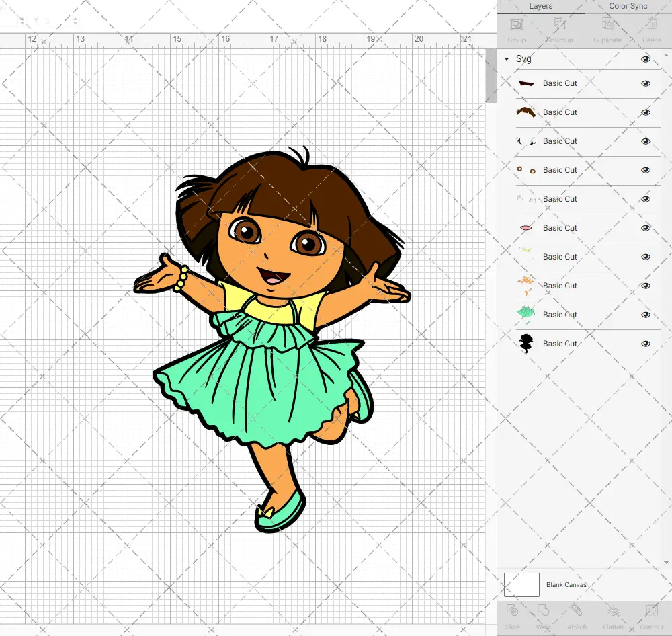Click the Y position stepper arrows
Viewport: 672px width, 636px height.
coord(75,20)
